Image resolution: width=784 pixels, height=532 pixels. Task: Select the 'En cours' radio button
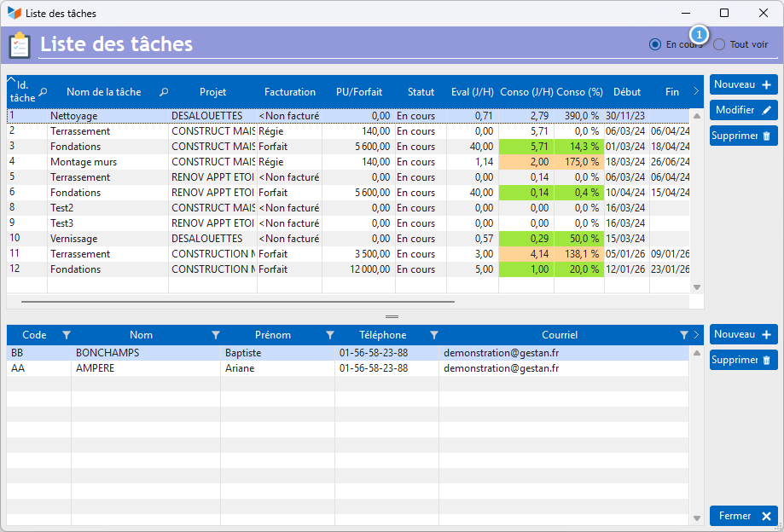click(655, 44)
